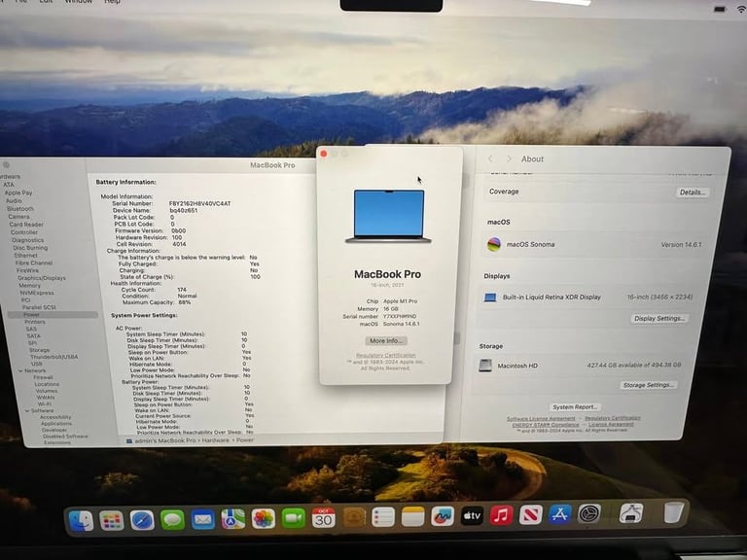This screenshot has height=560, width=747.
Task: Select Accessibility under Software
Action: click(55, 417)
